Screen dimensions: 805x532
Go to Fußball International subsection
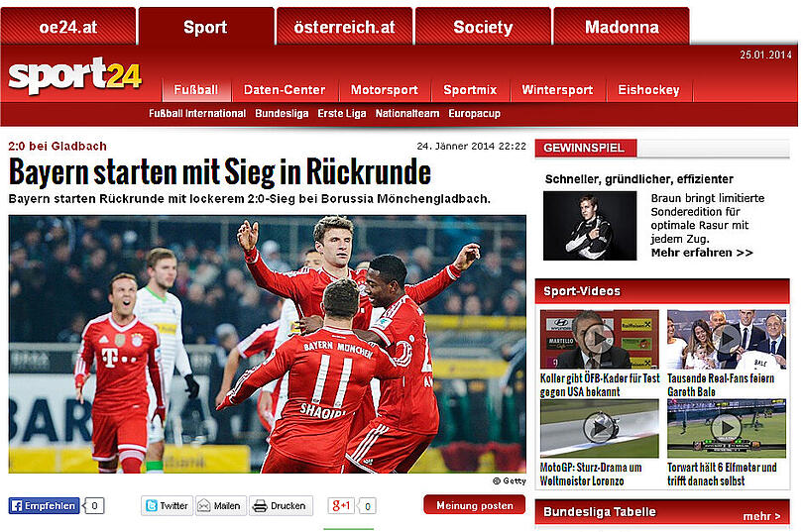tap(197, 113)
